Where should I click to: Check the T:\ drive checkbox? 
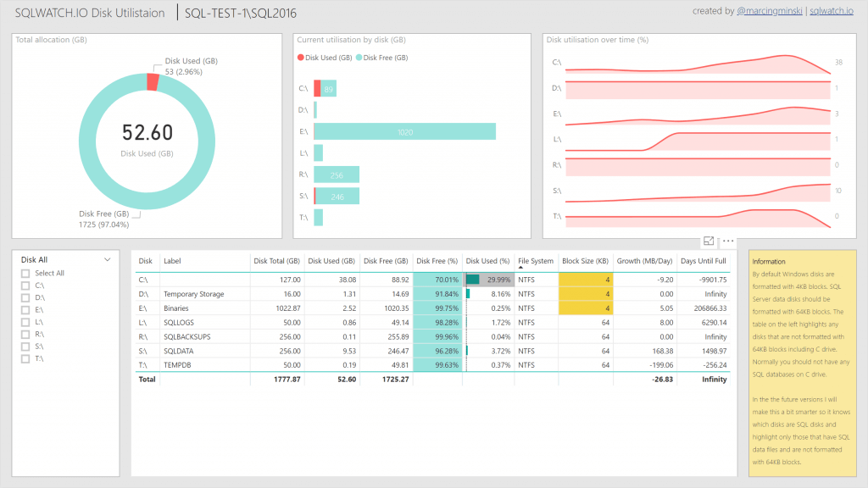click(x=24, y=358)
